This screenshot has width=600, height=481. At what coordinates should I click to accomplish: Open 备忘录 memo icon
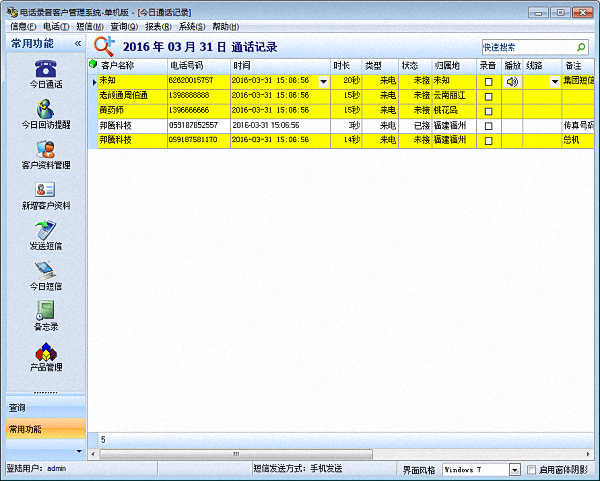pyautogui.click(x=44, y=311)
